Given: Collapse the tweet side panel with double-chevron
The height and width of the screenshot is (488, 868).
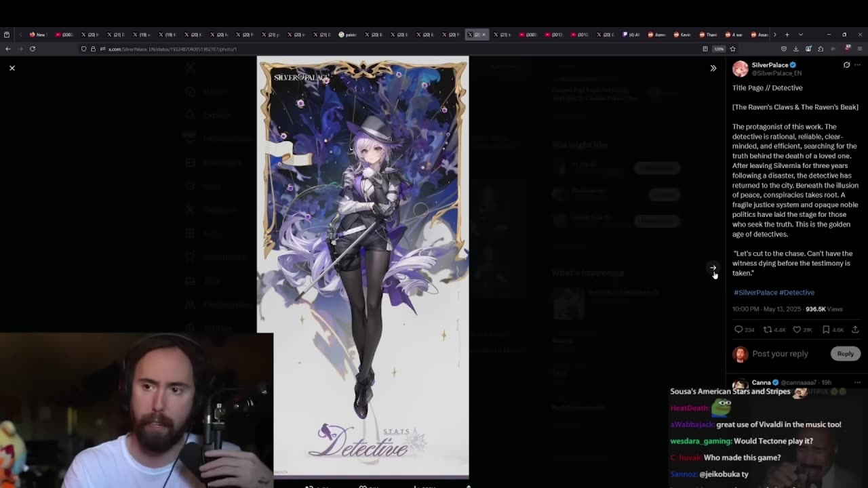Looking at the screenshot, I should point(713,68).
